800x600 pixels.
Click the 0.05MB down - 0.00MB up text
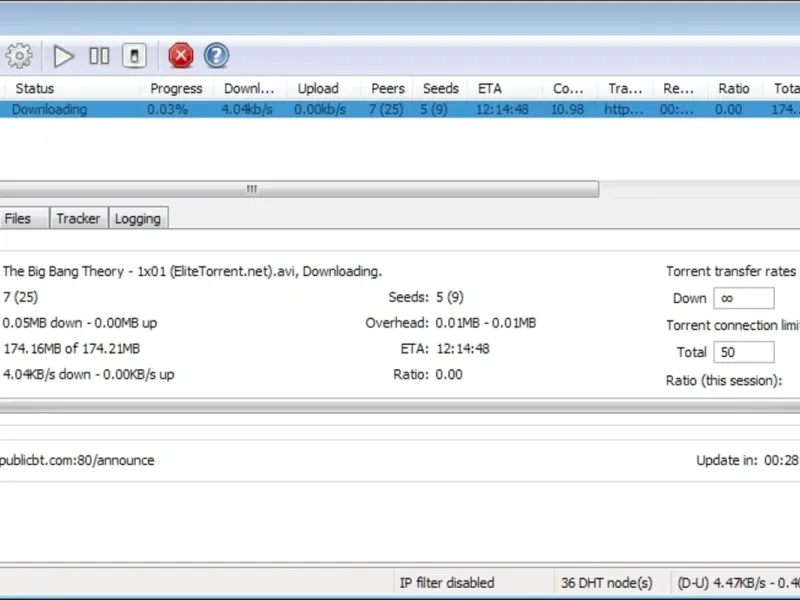tap(80, 323)
